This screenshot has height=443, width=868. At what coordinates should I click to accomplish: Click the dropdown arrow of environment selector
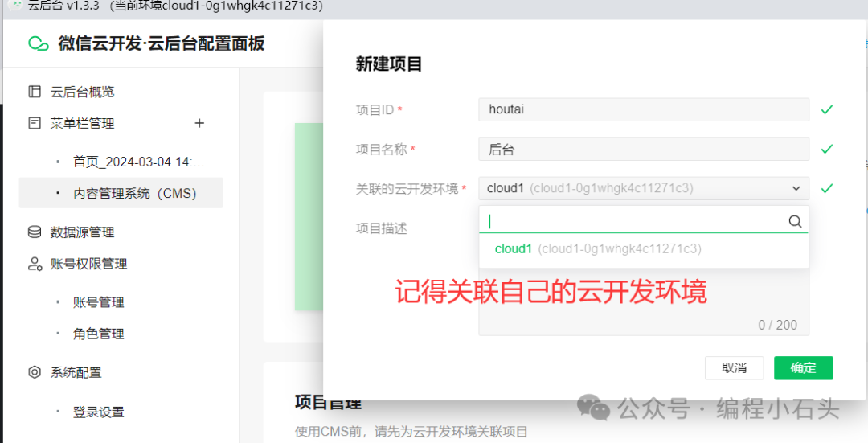[x=796, y=188]
